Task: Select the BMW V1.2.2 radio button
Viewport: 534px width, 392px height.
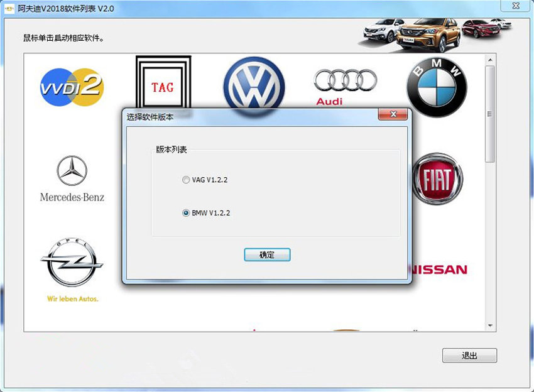Action: (x=185, y=213)
